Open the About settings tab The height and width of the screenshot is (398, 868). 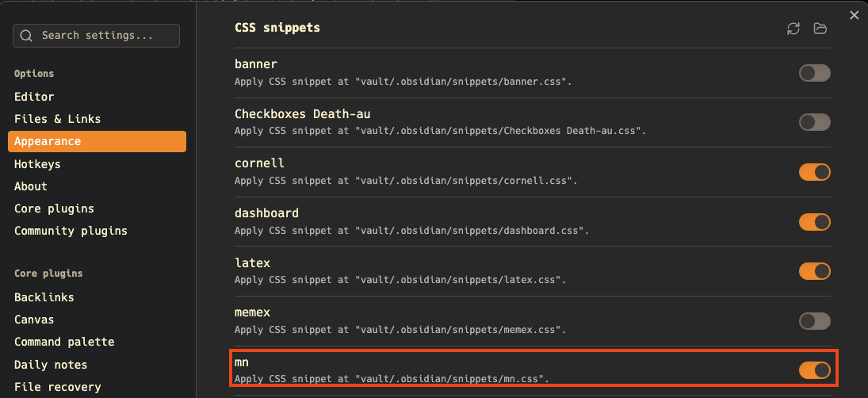pyautogui.click(x=31, y=186)
